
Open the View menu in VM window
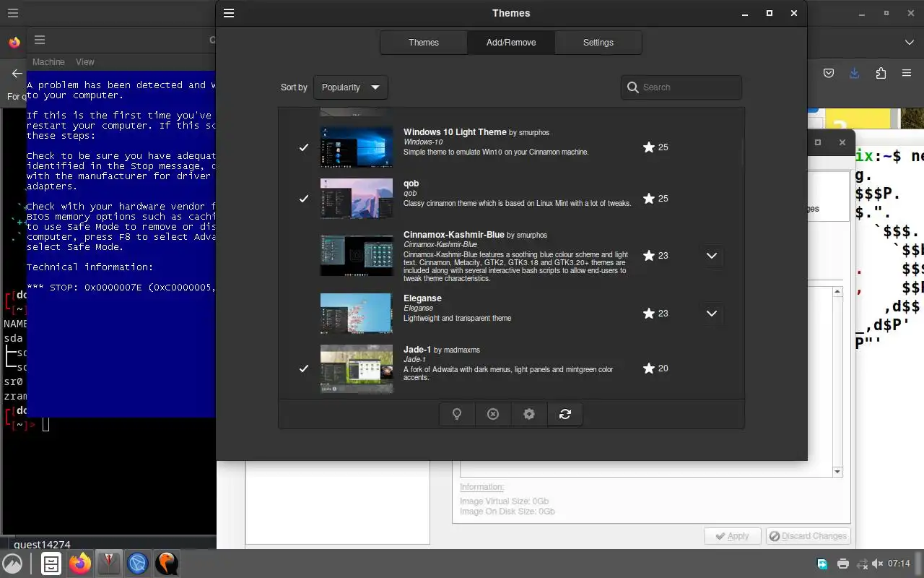[85, 62]
